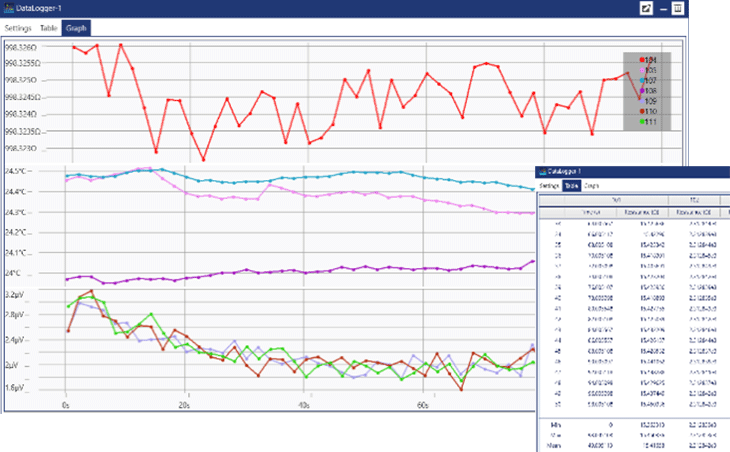Switch to Graph tab in second Datalogger window
Image resolution: width=730 pixels, height=452 pixels.
click(593, 186)
